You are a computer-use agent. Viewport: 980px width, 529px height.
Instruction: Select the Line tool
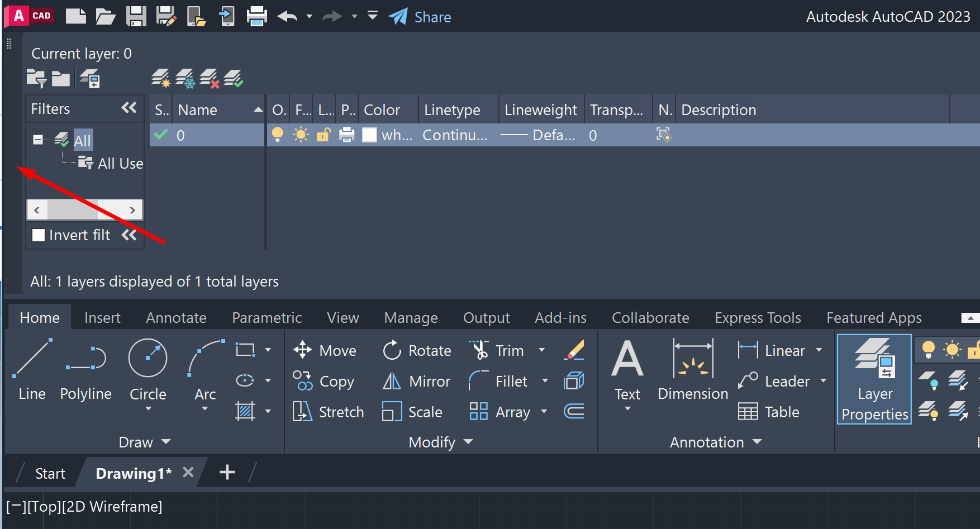(x=32, y=370)
